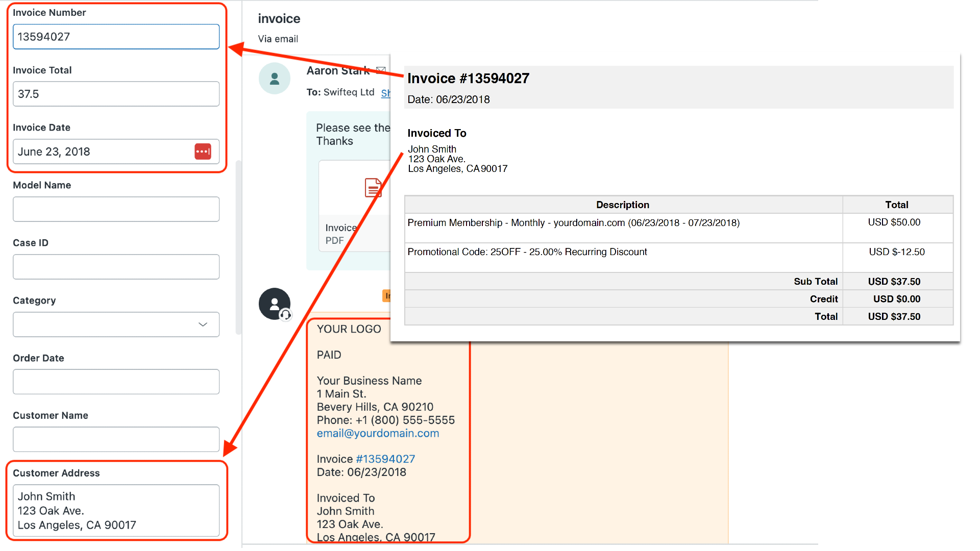Click the orange status badge above the invoice
This screenshot has height=551, width=980.
coord(387,295)
